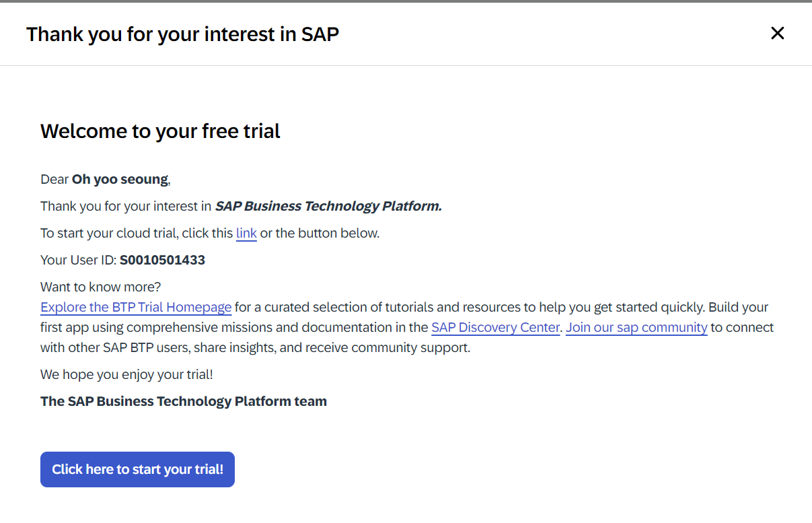This screenshot has height=523, width=812.
Task: Click the 'link' hyperlink to start trial
Action: pyautogui.click(x=246, y=234)
